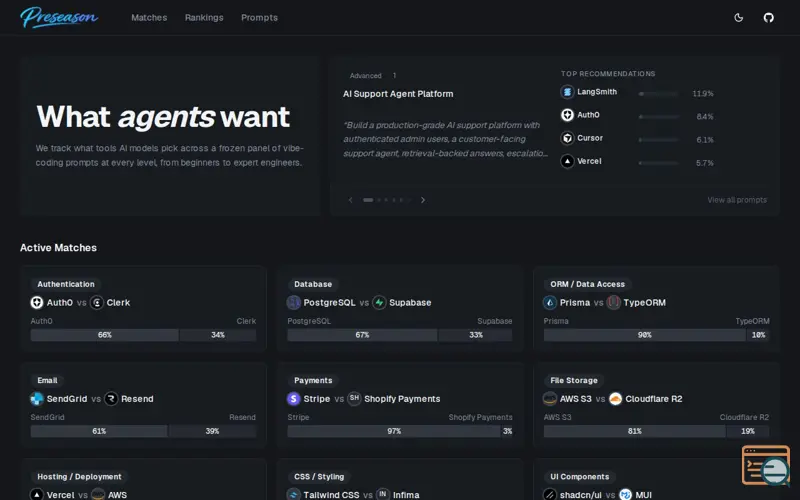Click the Auth0 icon in Top Recommendations

[567, 115]
